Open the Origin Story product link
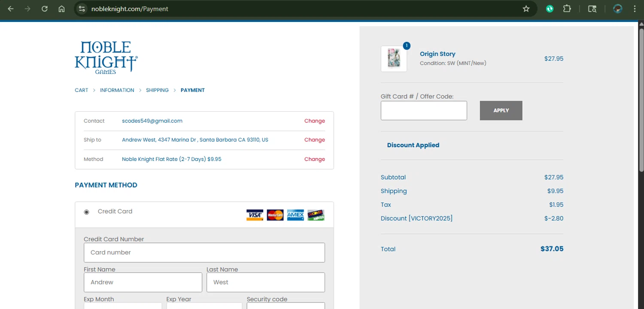644x309 pixels. pos(437,54)
